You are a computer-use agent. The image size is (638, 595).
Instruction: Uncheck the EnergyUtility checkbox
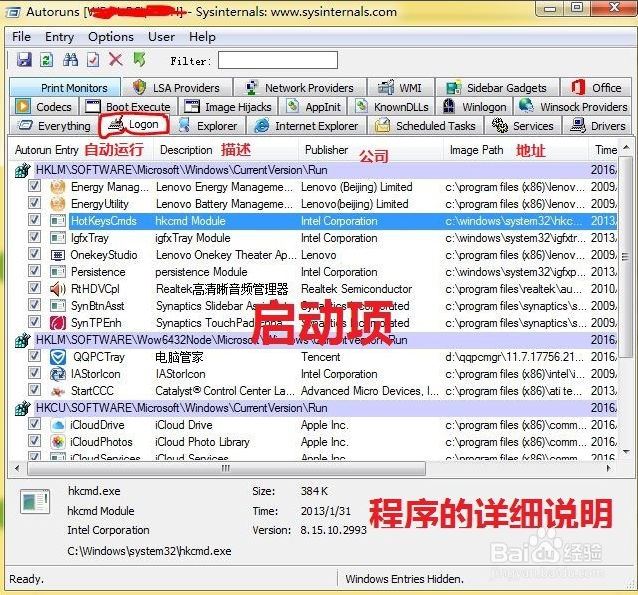click(35, 203)
